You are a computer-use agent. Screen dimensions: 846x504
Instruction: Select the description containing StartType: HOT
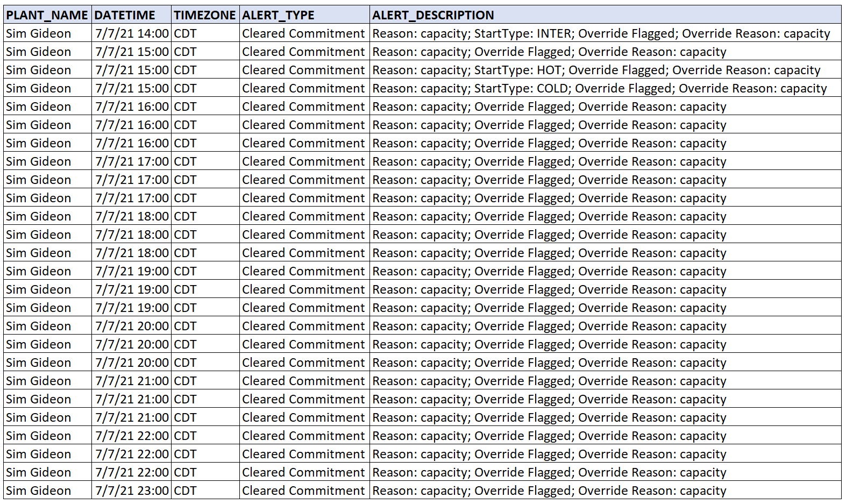click(596, 70)
